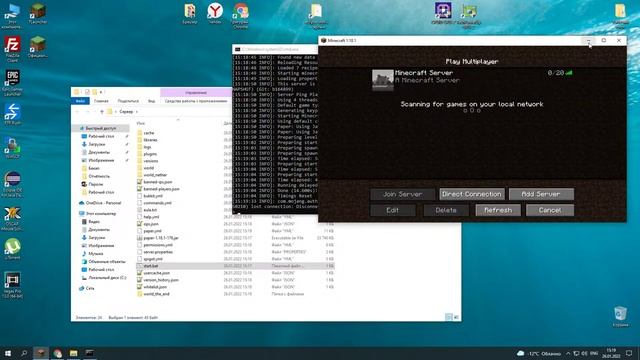This screenshot has height=360, width=640.
Task: Click the weather widget in taskbar
Action: click(x=539, y=353)
